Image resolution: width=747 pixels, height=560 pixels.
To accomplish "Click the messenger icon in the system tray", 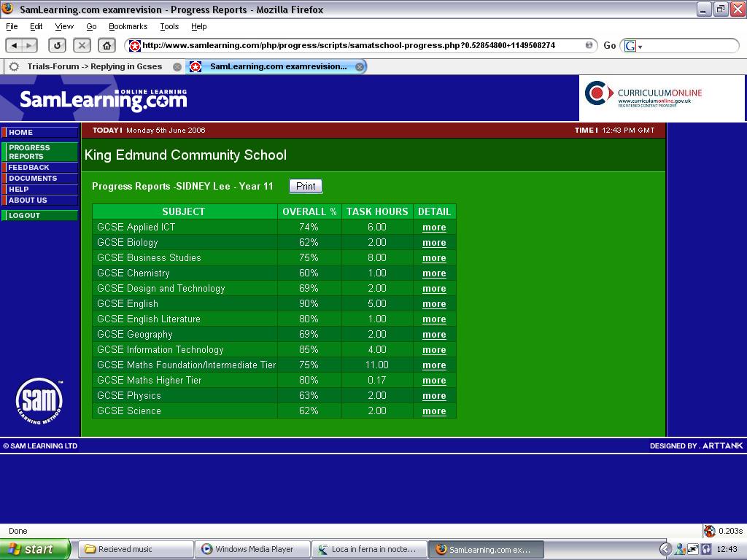I will (680, 549).
